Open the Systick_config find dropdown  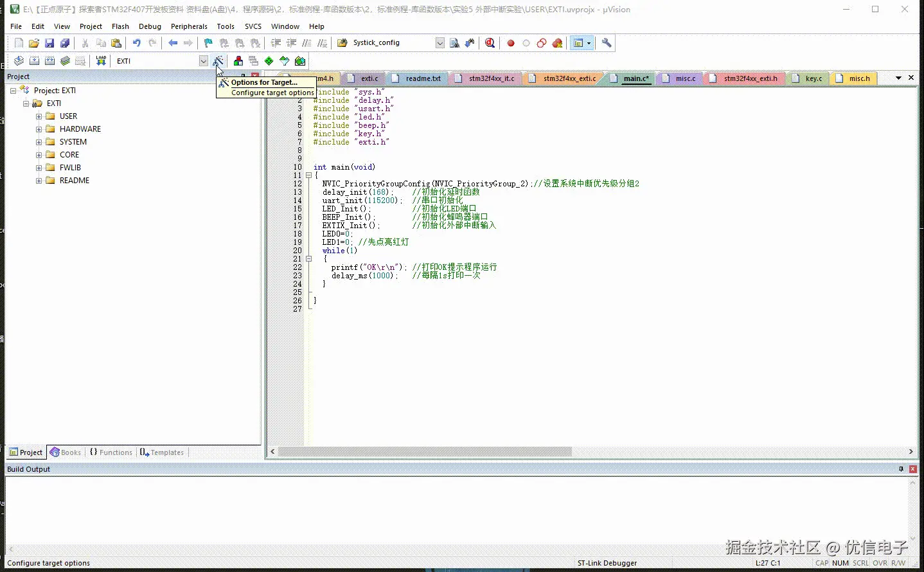tap(440, 43)
